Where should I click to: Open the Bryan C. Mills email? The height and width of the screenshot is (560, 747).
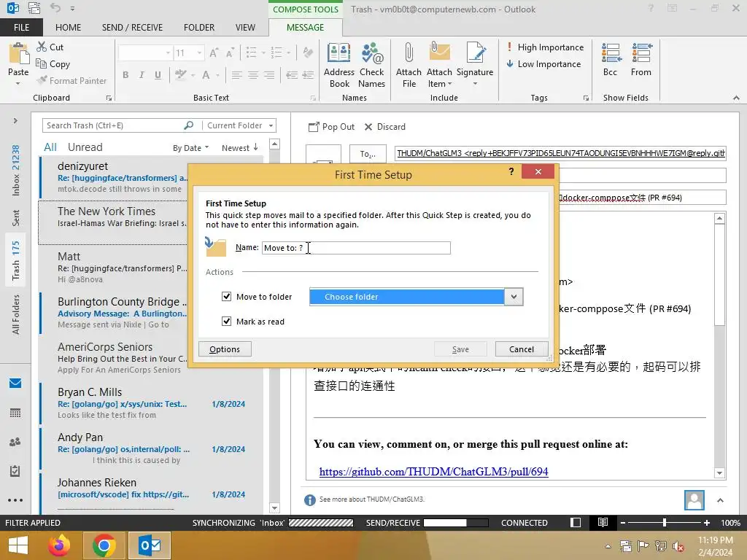click(152, 403)
